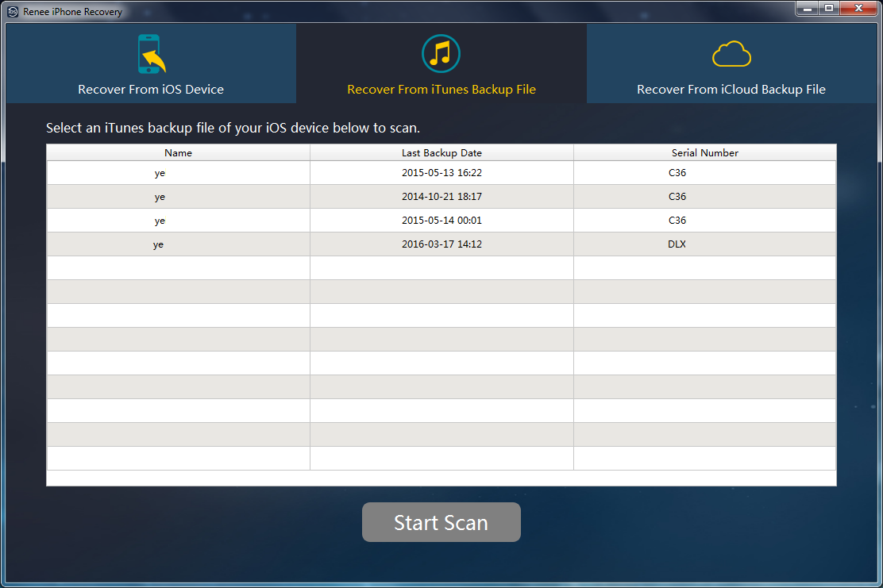883x588 pixels.
Task: Click the iTunes music note icon
Action: click(441, 54)
